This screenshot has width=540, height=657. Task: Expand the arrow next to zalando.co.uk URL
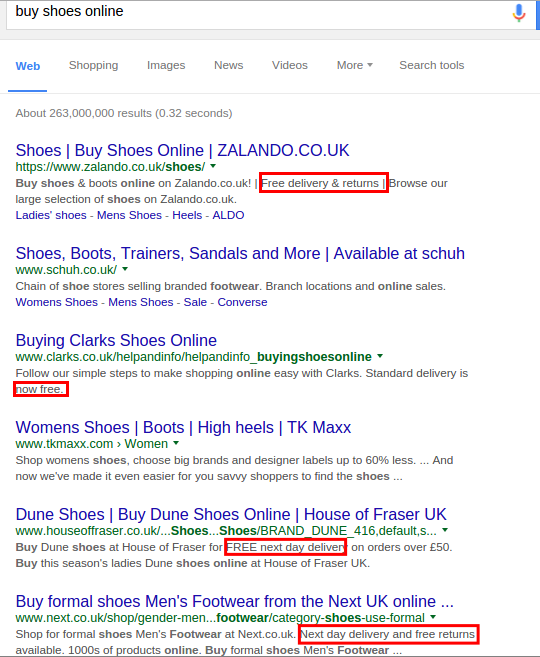tap(213, 166)
